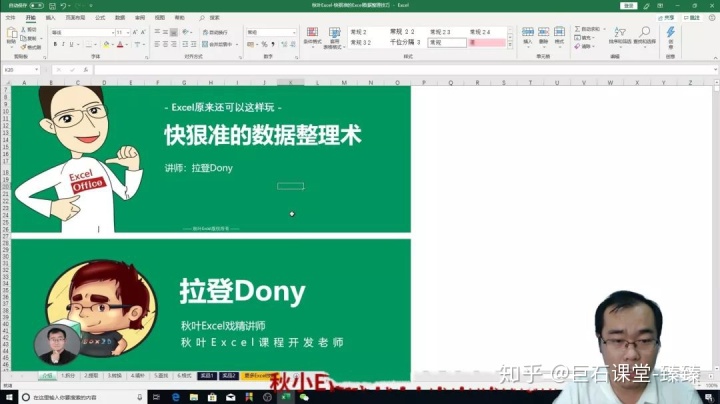The width and height of the screenshot is (720, 404).
Task: Click the Align Left icon
Action: click(157, 45)
